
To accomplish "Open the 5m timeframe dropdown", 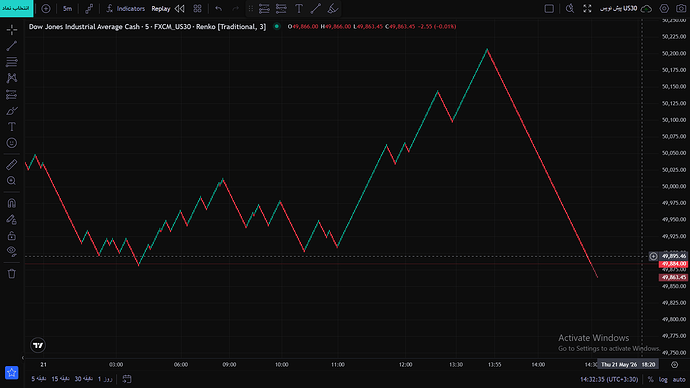I will pyautogui.click(x=67, y=9).
